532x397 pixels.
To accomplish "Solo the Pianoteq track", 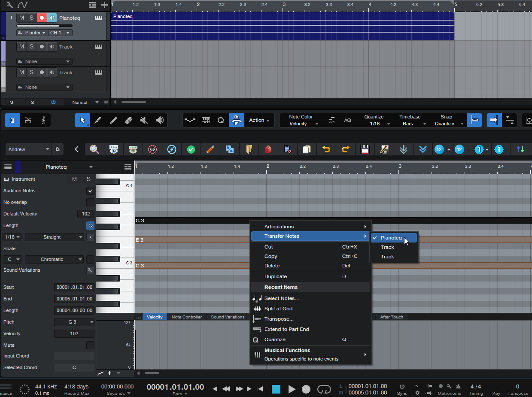I will click(31, 18).
